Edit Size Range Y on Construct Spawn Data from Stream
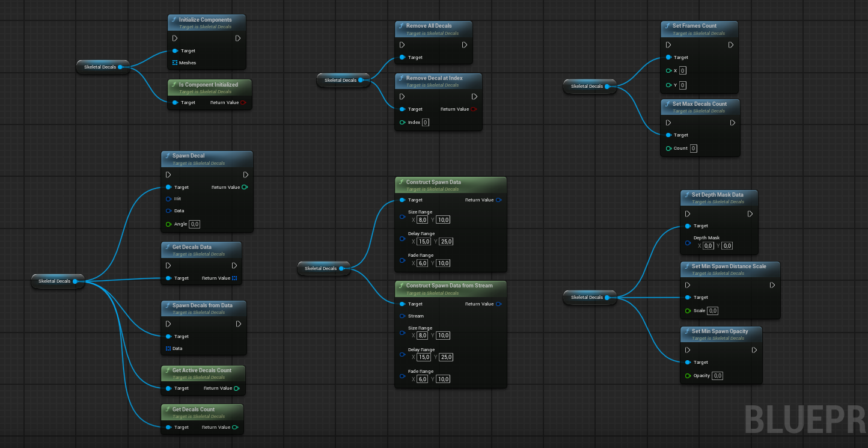 pos(444,336)
